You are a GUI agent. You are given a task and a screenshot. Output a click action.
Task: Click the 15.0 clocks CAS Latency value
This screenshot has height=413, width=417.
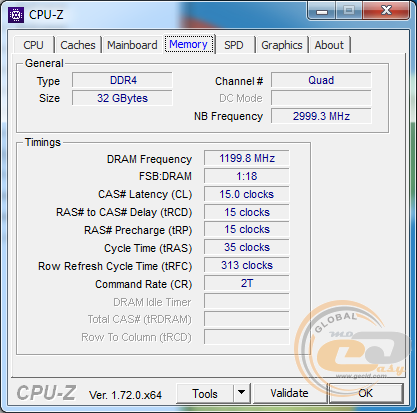(x=247, y=194)
